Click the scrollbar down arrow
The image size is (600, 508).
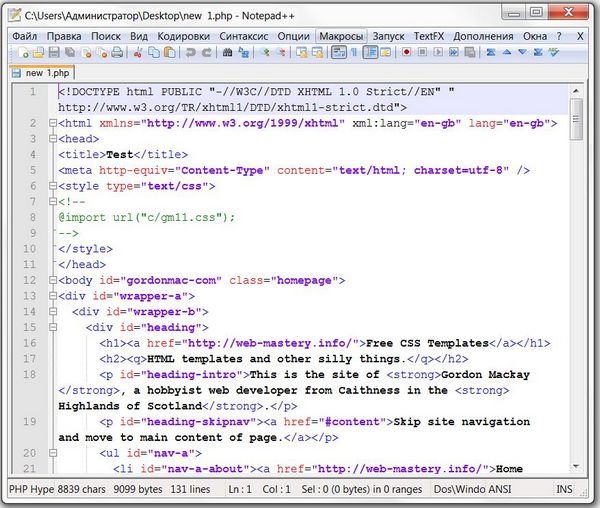(576, 466)
